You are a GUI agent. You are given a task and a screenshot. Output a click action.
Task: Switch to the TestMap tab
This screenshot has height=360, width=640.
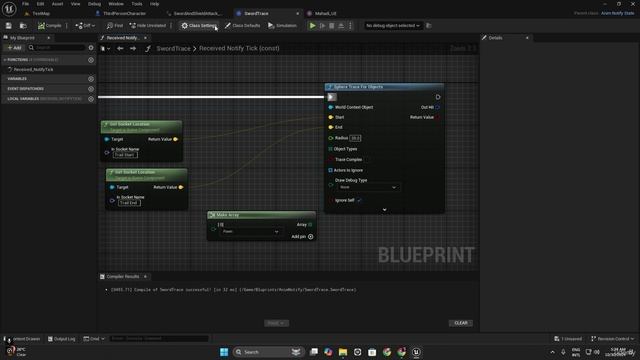pos(41,13)
